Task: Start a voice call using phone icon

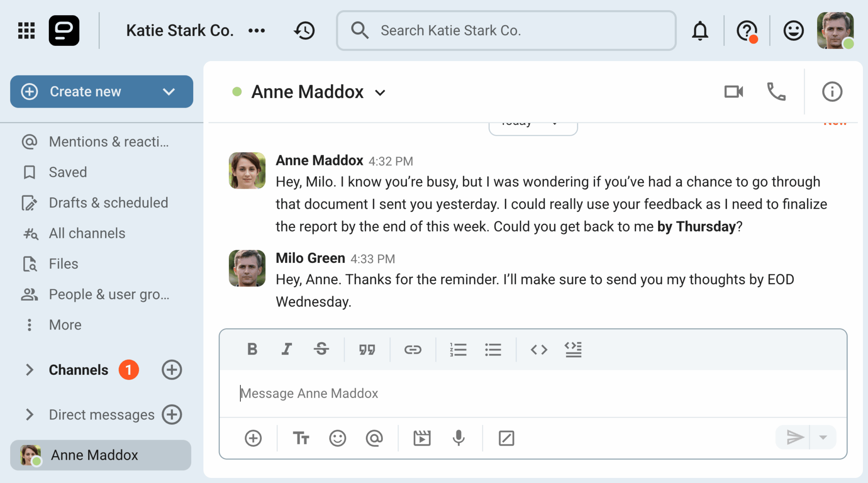Action: click(x=776, y=92)
